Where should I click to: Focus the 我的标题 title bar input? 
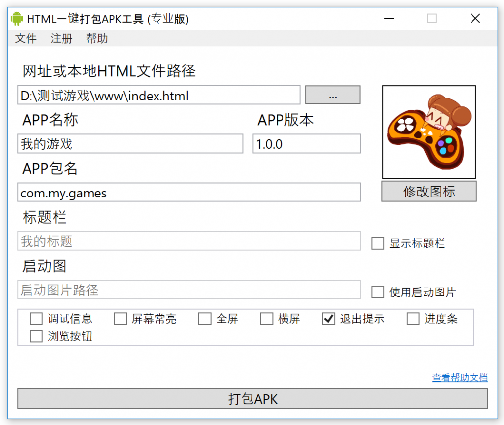(x=189, y=241)
